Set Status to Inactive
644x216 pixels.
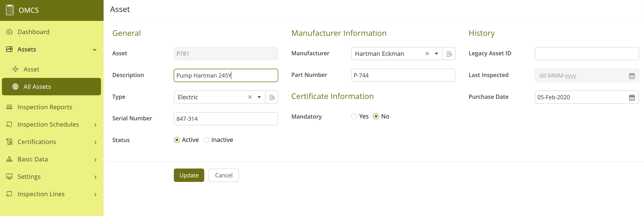206,140
